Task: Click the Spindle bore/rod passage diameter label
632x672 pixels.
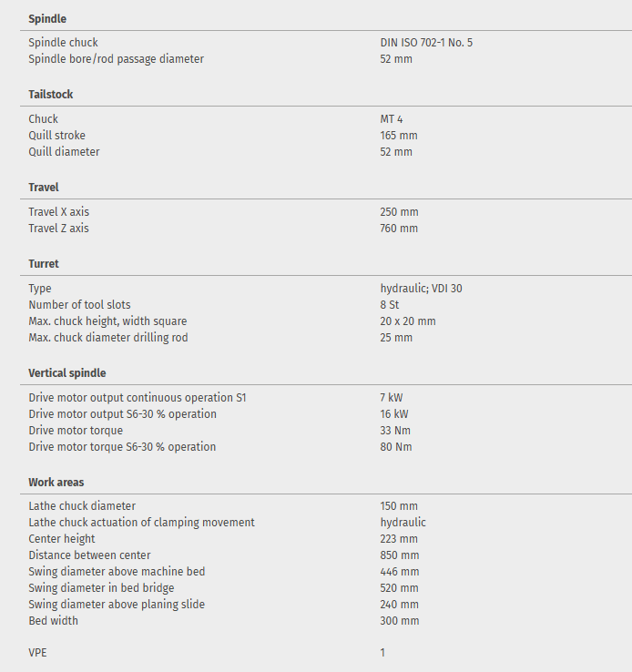Action: [x=116, y=59]
